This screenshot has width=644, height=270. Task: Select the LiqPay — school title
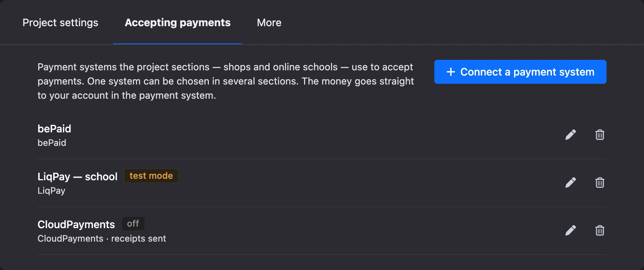(x=78, y=177)
